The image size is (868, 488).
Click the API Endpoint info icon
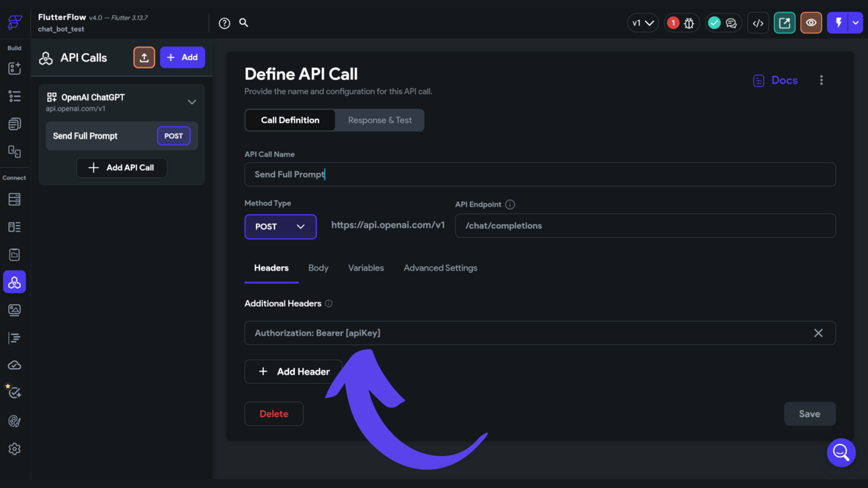coord(510,205)
